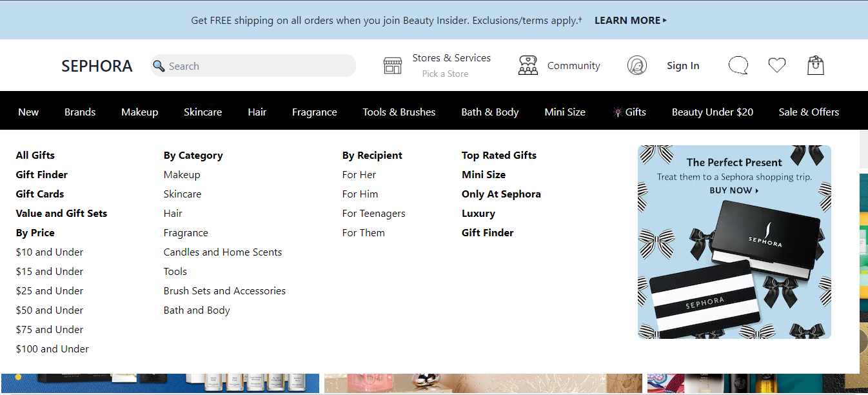The height and width of the screenshot is (395, 868).
Task: Open the Gift Cards link
Action: click(x=40, y=194)
